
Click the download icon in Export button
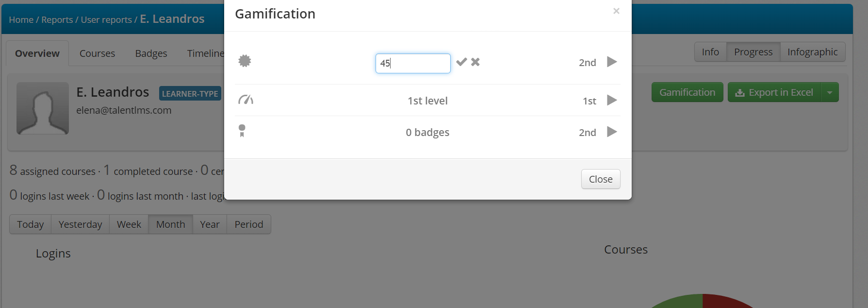pos(740,92)
